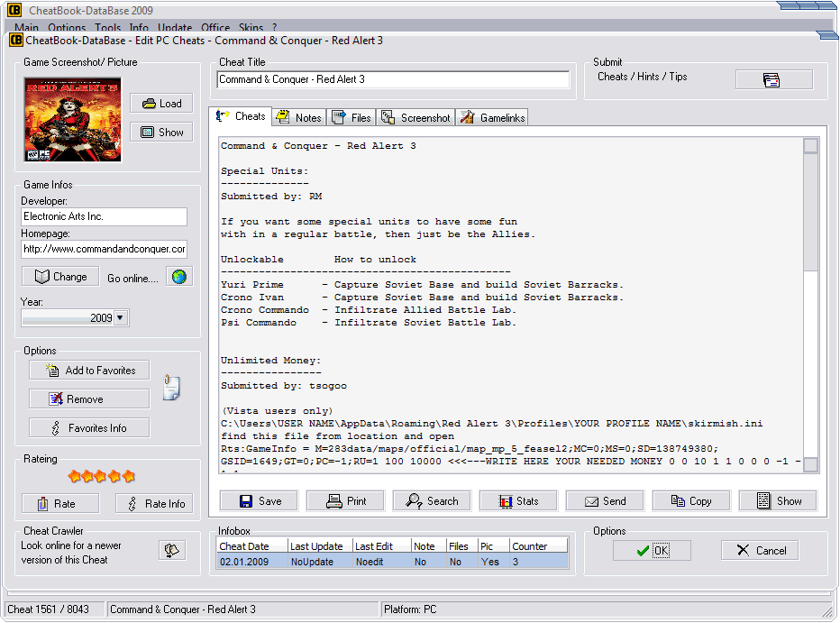Click the NoUpdate cell in Infobox

coord(320,562)
